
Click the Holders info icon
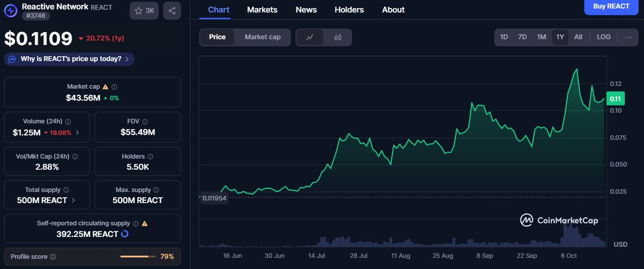pyautogui.click(x=150, y=156)
